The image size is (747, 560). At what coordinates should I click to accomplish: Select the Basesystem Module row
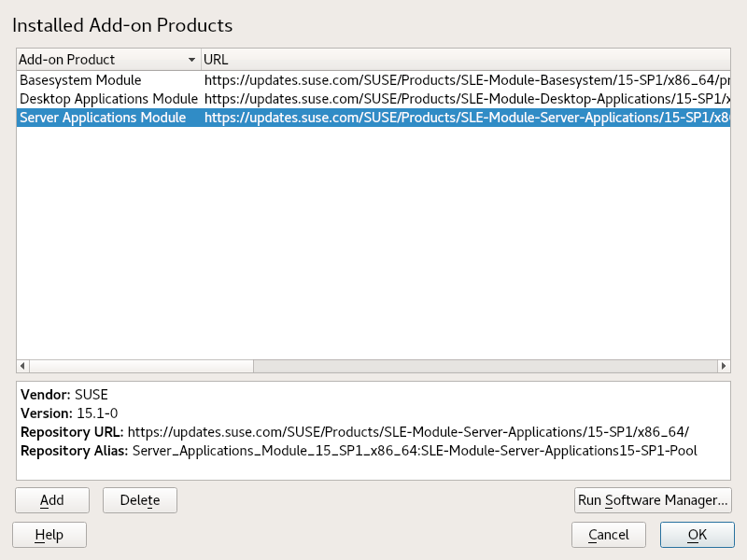(x=80, y=80)
